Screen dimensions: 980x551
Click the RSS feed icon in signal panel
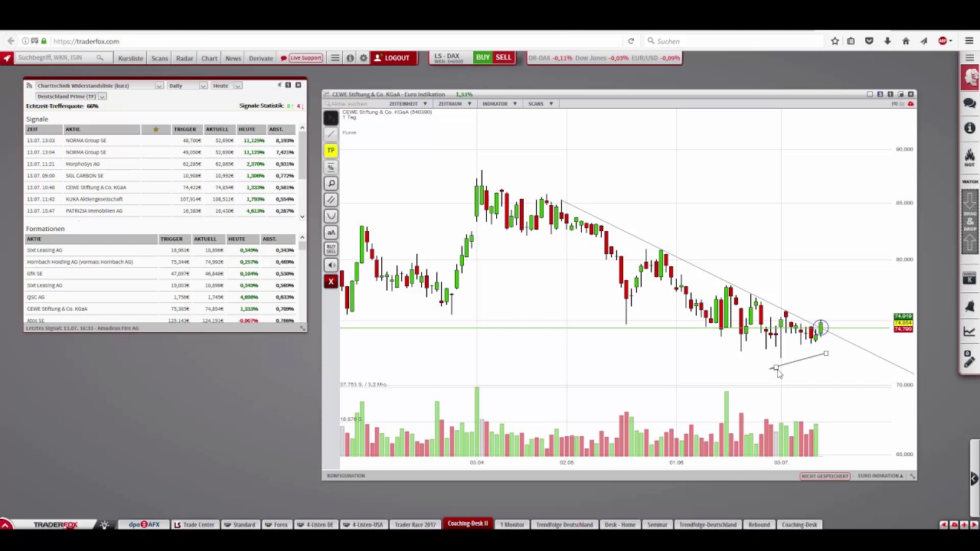29,86
